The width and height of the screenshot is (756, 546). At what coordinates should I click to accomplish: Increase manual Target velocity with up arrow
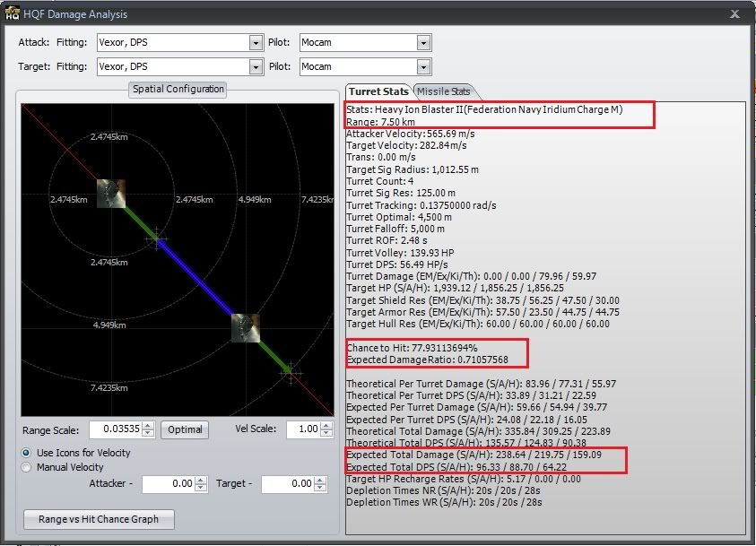tap(320, 480)
